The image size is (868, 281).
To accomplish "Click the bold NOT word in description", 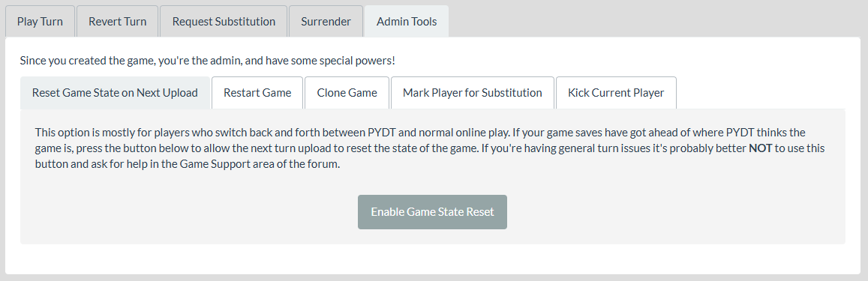I will tap(760, 149).
